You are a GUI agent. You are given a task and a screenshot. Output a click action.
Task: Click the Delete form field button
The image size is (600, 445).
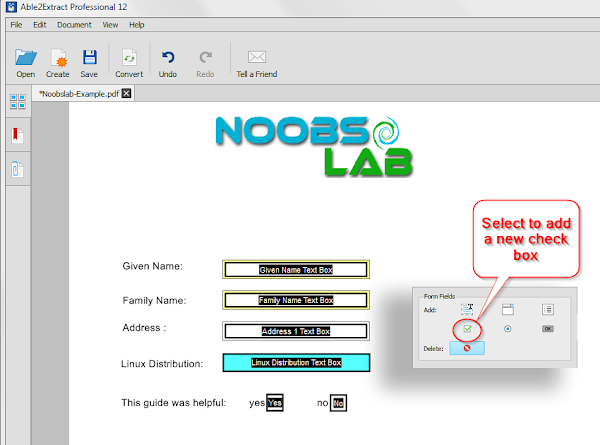[x=467, y=348]
